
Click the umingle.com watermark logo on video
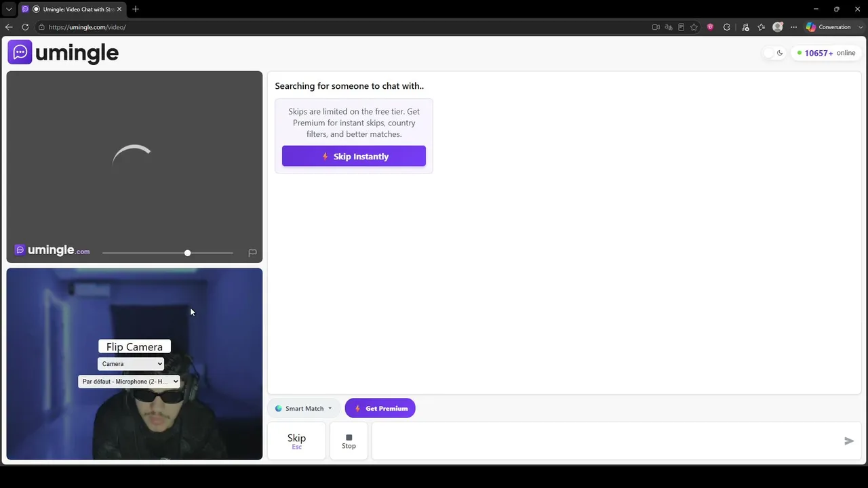pos(52,250)
